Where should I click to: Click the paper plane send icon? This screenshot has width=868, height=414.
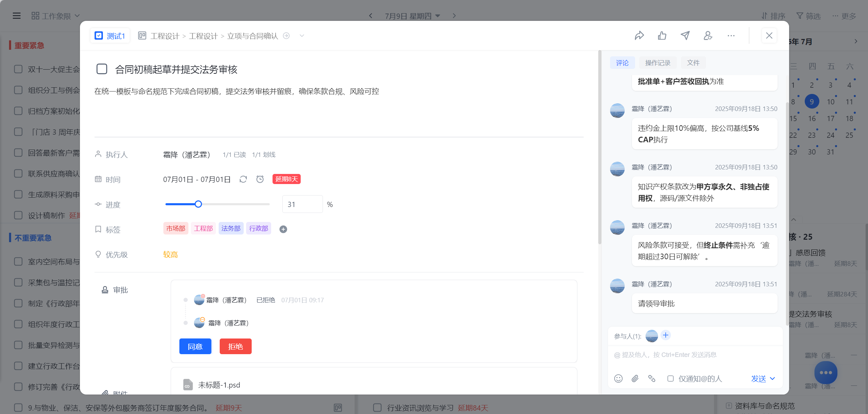coord(685,35)
